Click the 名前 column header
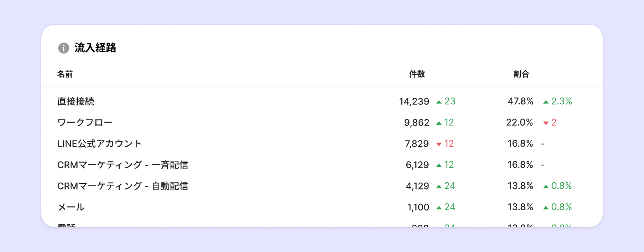 coord(65,74)
